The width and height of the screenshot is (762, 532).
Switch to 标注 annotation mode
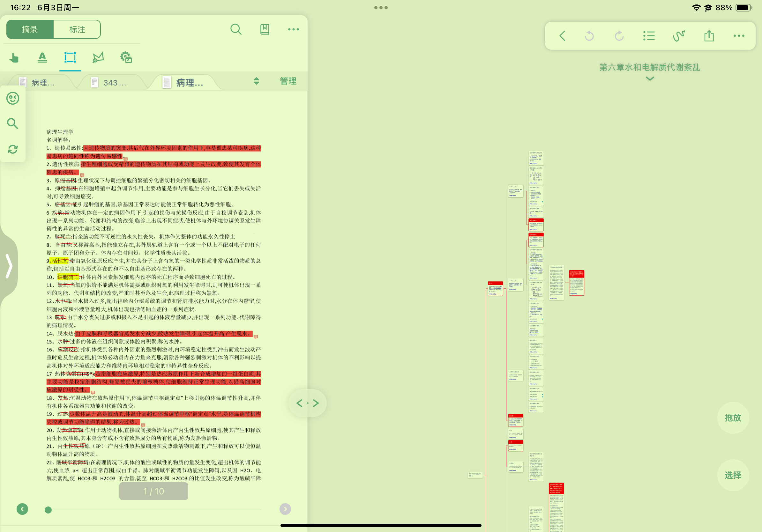[77, 29]
